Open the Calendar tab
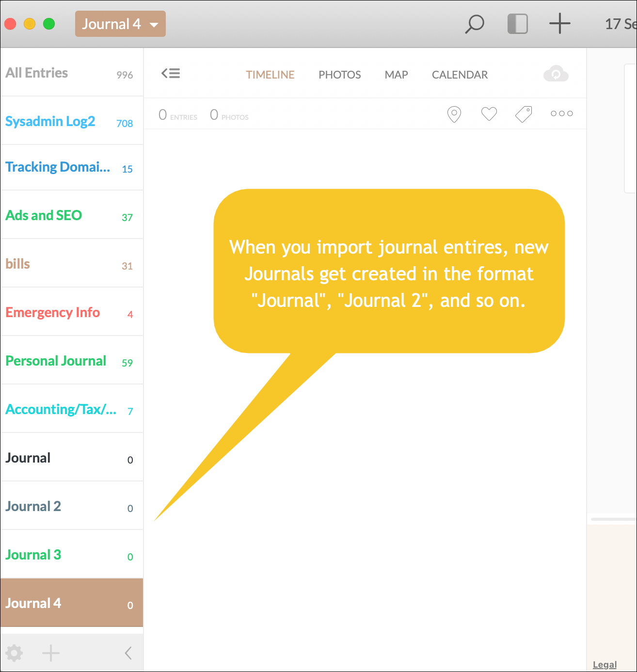The height and width of the screenshot is (672, 637). tap(460, 75)
